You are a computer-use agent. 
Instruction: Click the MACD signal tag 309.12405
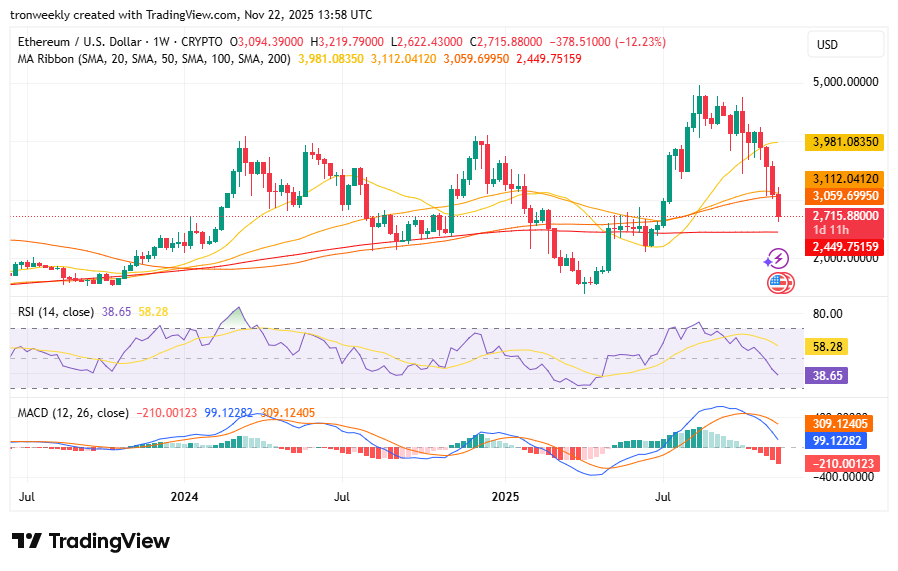tap(838, 423)
